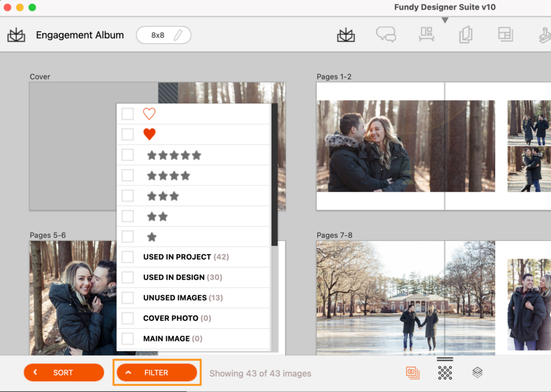Check the Used In Project filter box
Viewport: 551px width, 392px height.
128,257
